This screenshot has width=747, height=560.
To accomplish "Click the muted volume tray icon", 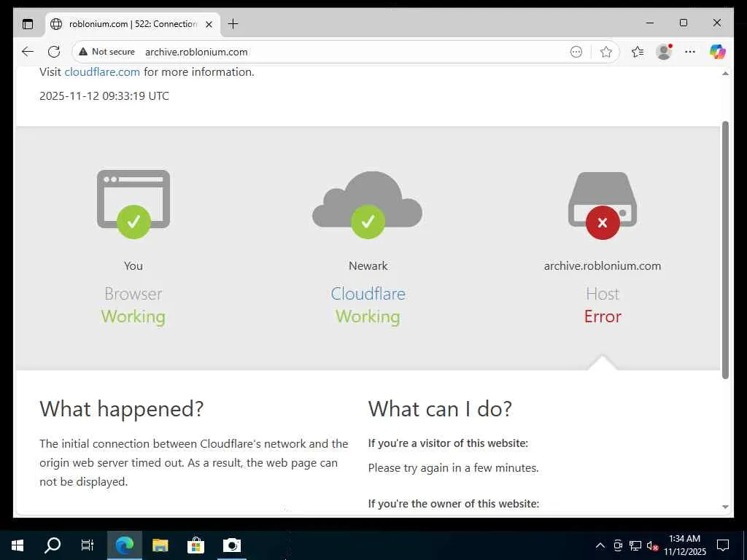I will point(652,545).
